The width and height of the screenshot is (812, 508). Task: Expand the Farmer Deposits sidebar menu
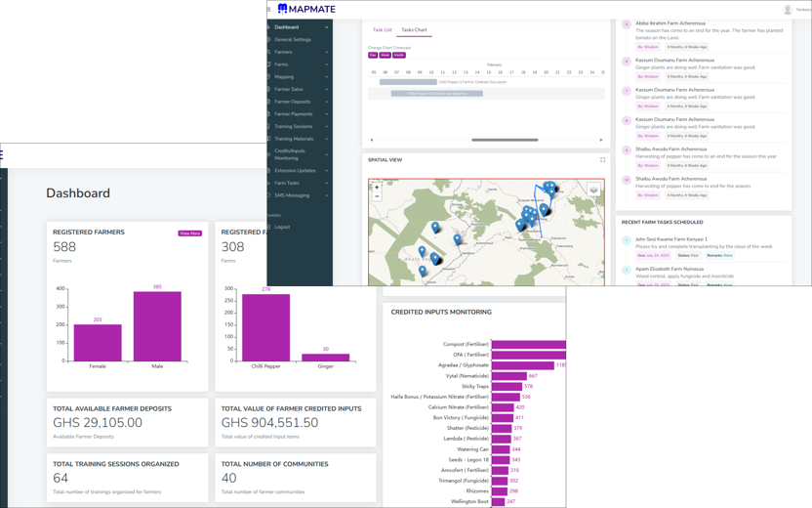(299, 102)
